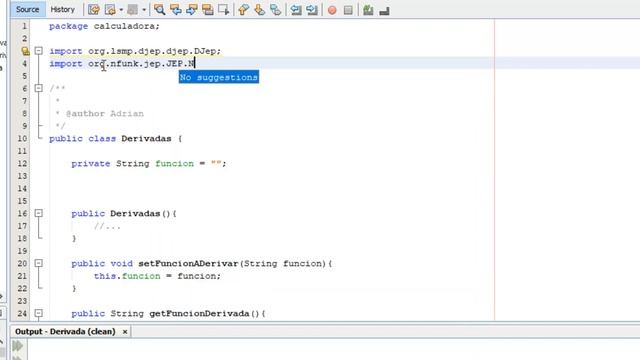Go to Previous Bookmark icon
Screen dimensions: 640x360
coord(244,10)
